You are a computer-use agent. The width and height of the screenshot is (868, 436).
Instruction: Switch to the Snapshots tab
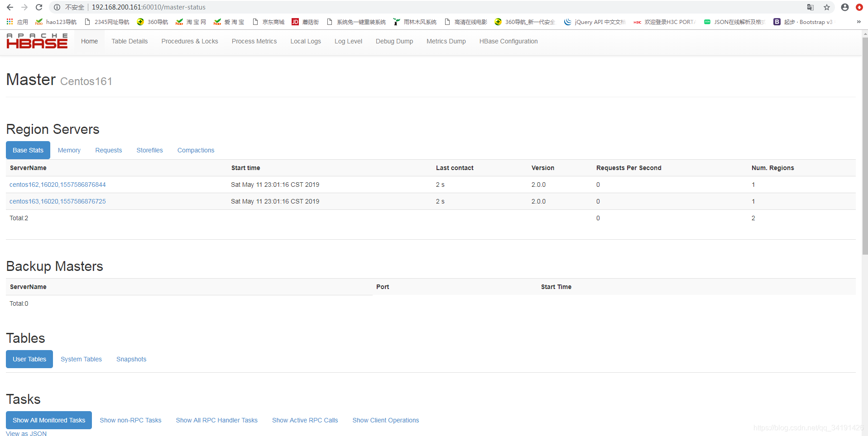click(131, 359)
